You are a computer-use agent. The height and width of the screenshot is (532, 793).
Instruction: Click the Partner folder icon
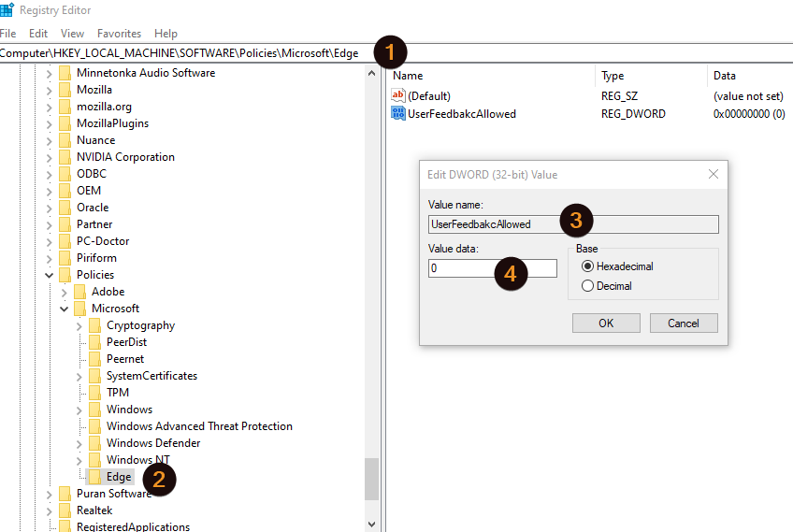(x=65, y=224)
